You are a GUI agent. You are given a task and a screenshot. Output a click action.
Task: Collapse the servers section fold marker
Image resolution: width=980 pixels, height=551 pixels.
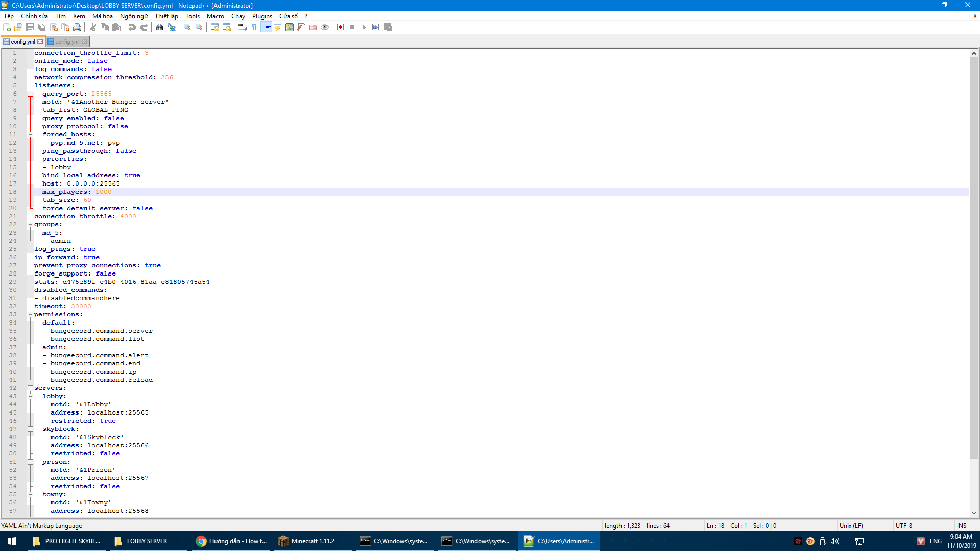(30, 388)
